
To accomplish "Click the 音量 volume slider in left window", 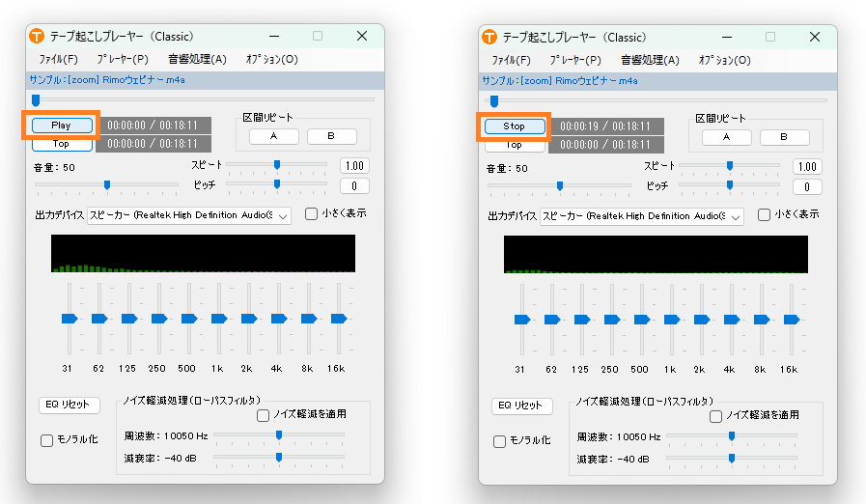I will pos(107,184).
